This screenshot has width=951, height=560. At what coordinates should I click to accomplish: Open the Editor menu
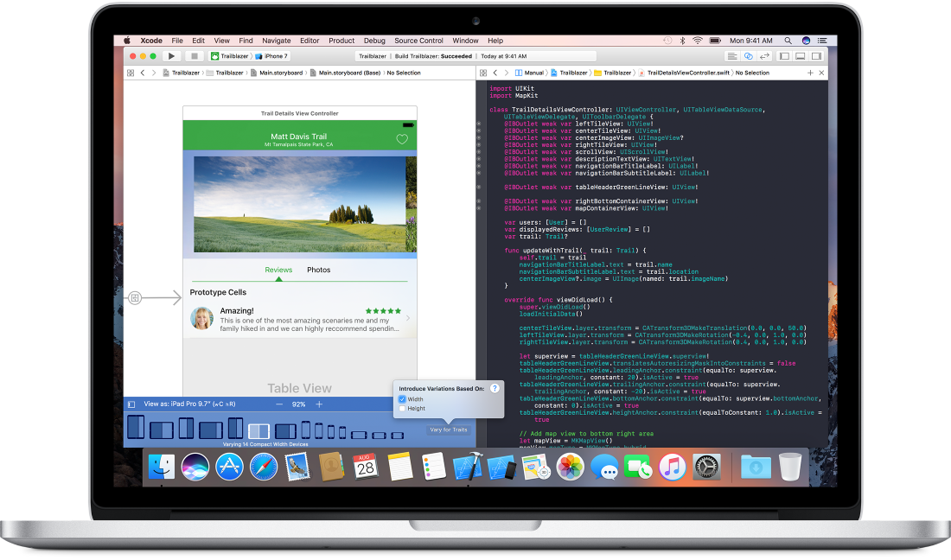310,41
